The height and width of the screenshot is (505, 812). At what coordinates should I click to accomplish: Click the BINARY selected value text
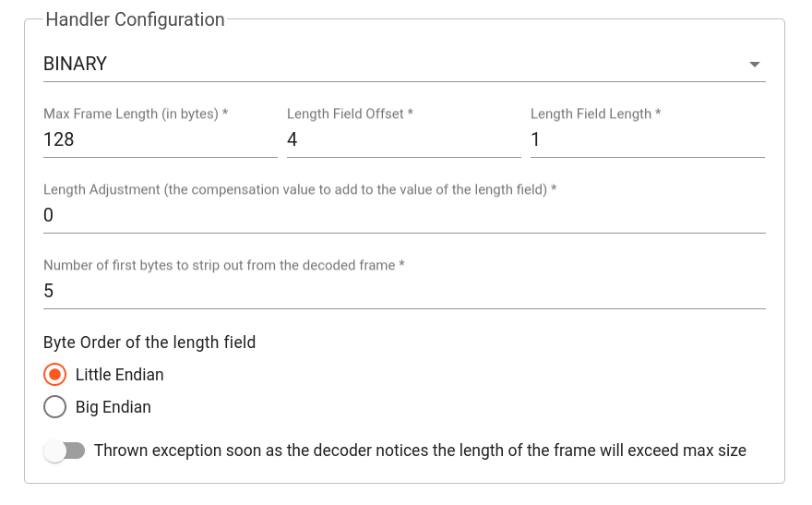coord(75,64)
